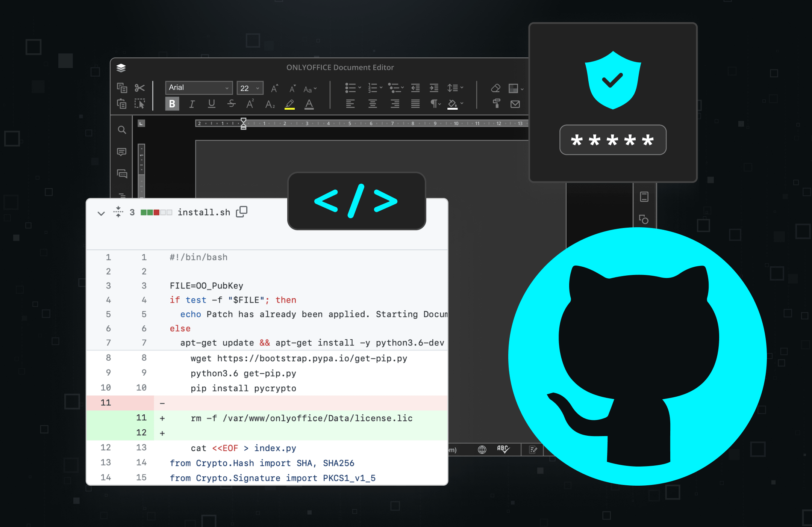Open Header and Footer settings in the right sidebar

[x=644, y=196]
